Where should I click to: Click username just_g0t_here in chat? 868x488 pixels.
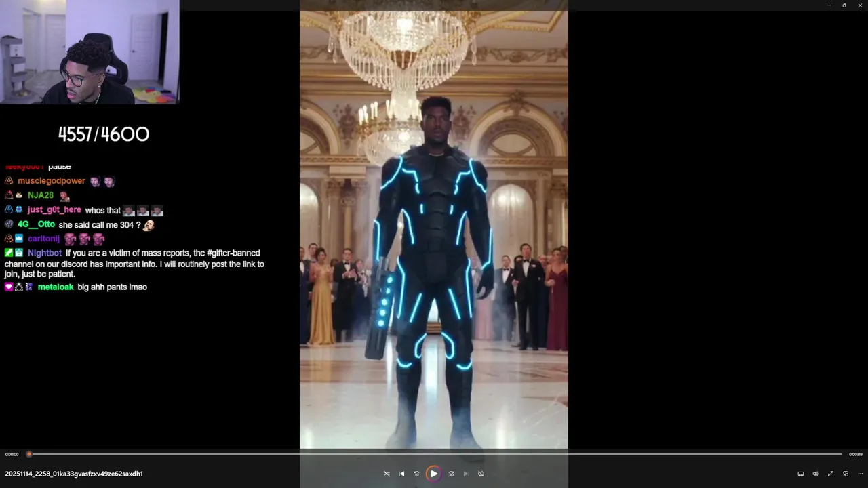(x=54, y=210)
